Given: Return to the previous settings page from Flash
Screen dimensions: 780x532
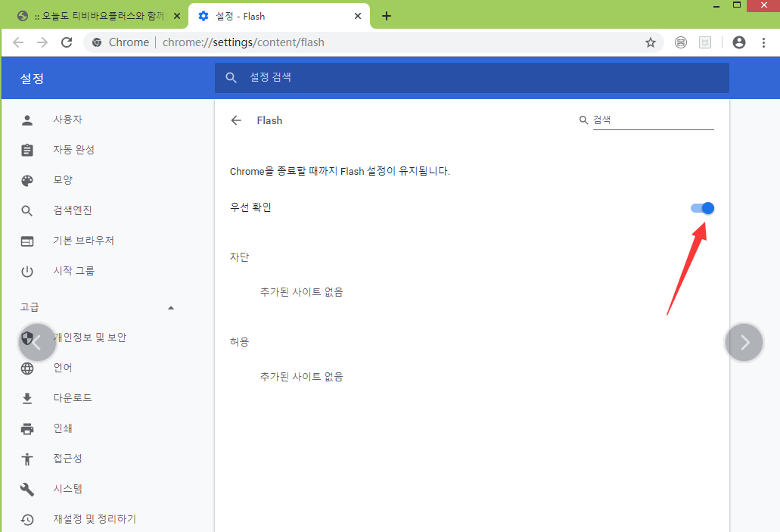Looking at the screenshot, I should tap(236, 120).
